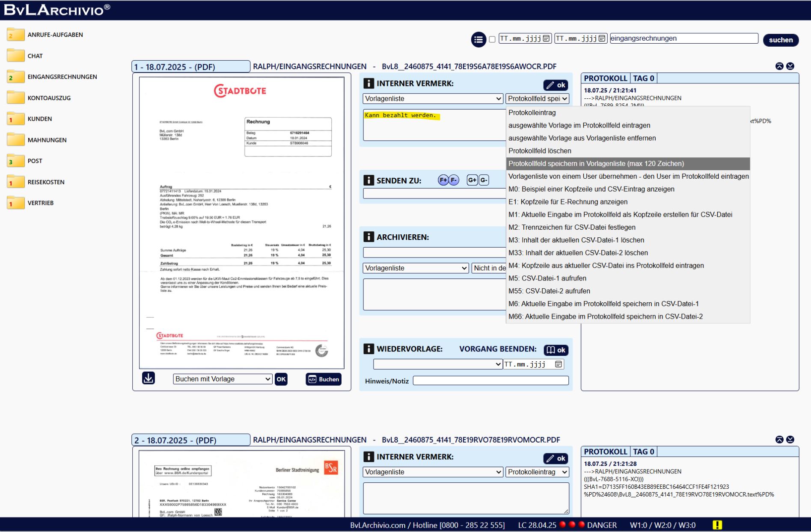Image resolution: width=811 pixels, height=532 pixels.
Task: Choose 'M5: CSV-Datei-1 aufrufen' option
Action: 547,278
